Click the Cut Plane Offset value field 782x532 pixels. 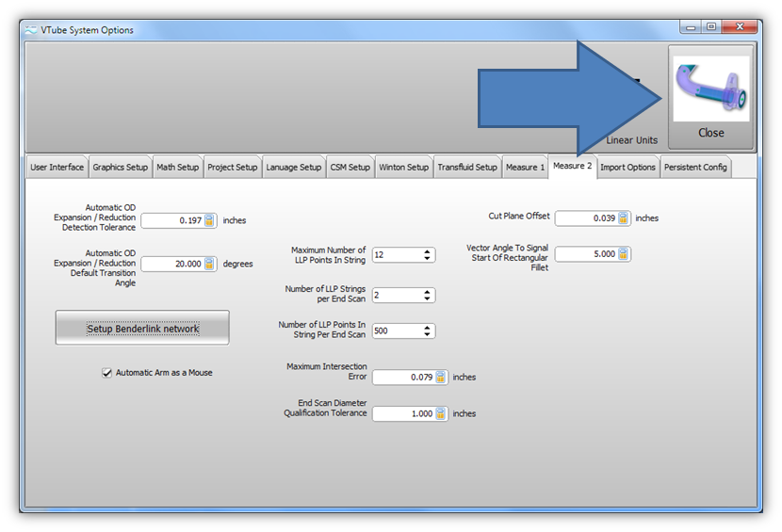(x=586, y=218)
